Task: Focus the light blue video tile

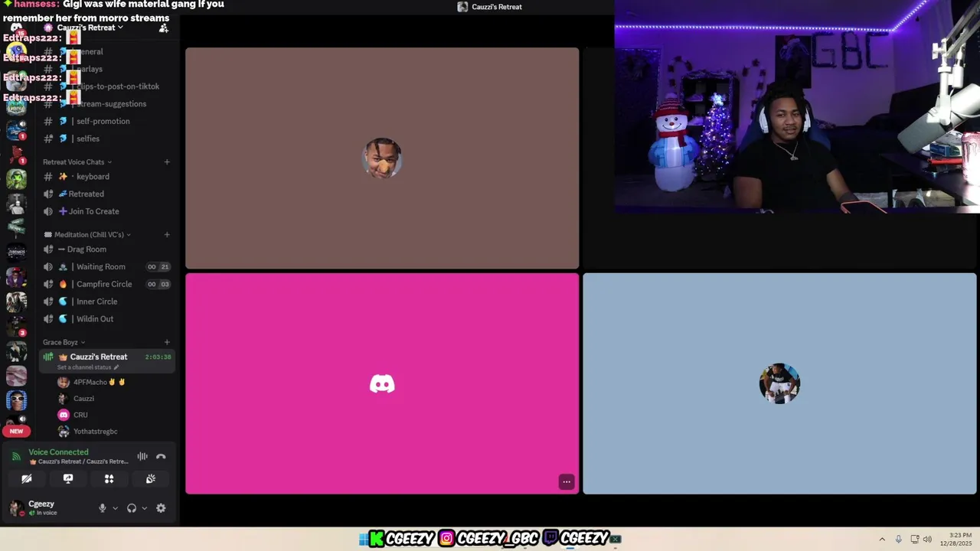Action: [x=779, y=383]
